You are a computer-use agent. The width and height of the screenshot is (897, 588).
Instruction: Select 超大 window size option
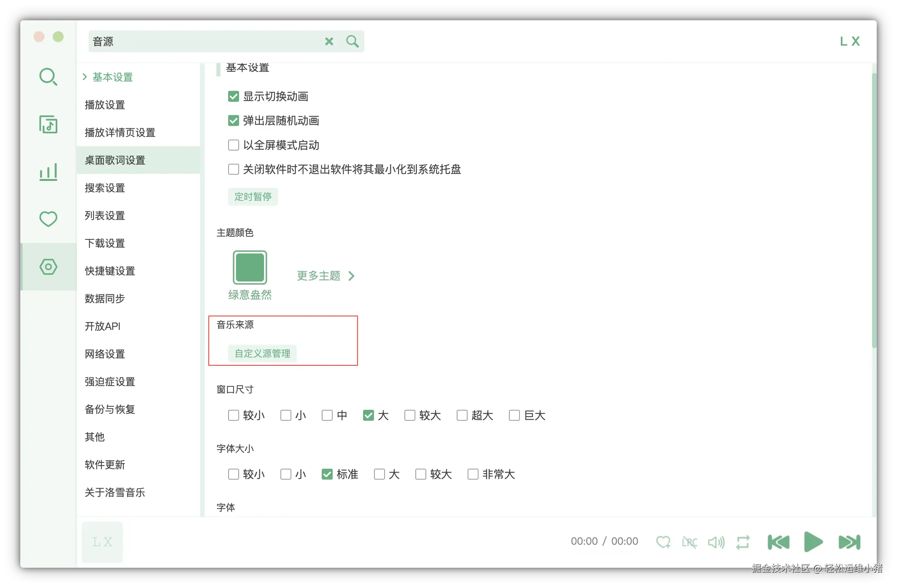(462, 415)
